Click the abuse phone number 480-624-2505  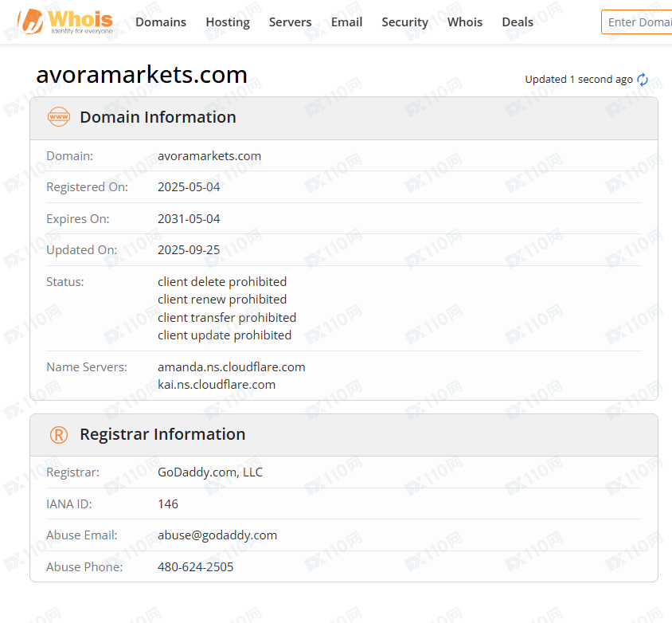(196, 567)
